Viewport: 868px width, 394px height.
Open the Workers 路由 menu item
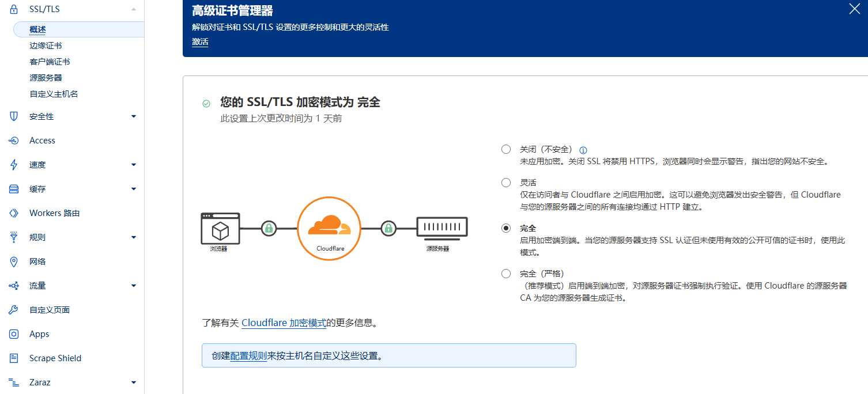pos(55,213)
